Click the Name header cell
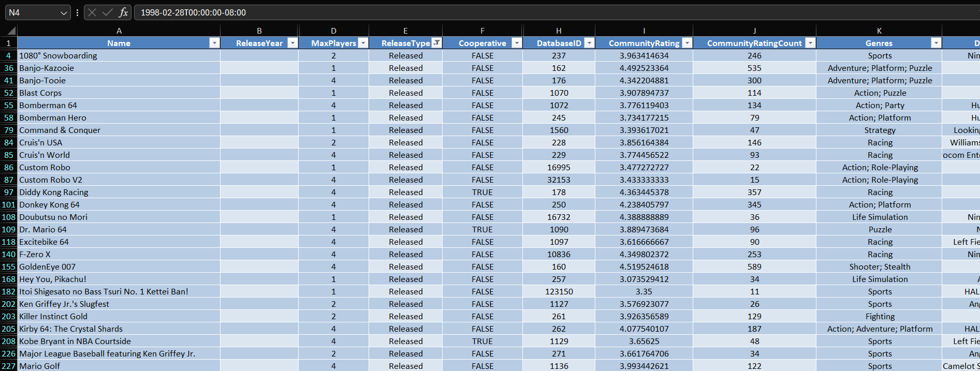The width and height of the screenshot is (980, 371). tap(119, 43)
